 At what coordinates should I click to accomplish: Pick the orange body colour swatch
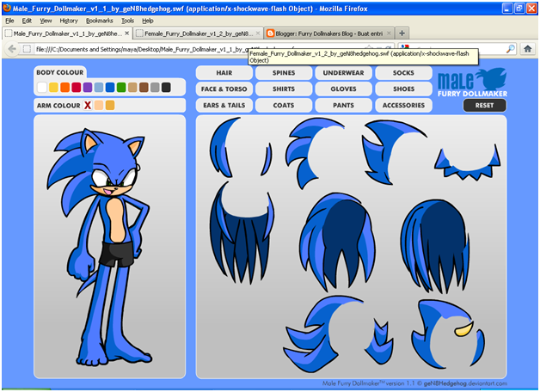point(64,88)
